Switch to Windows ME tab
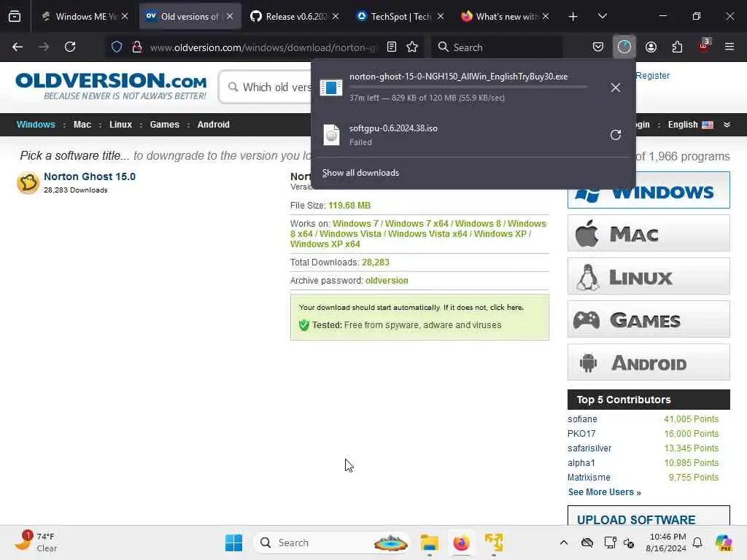The width and height of the screenshot is (747, 560). point(85,17)
